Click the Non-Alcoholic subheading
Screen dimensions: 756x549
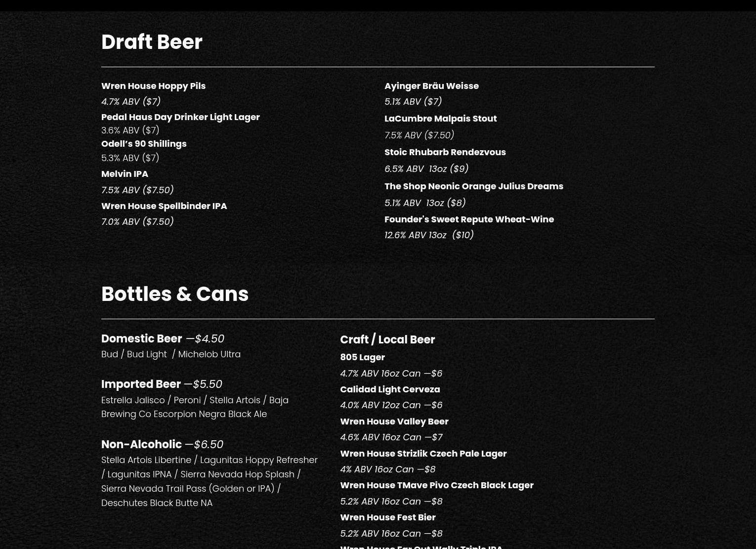click(x=142, y=445)
